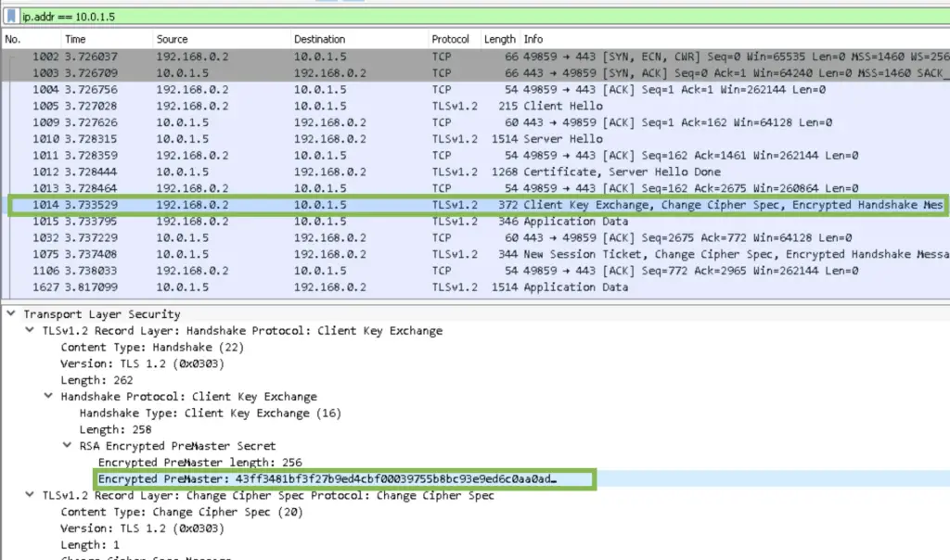Screen dimensions: 950x560
Task: Collapse TLSv1.2 Record Layer Change Cipher Spec node
Action: (30, 494)
